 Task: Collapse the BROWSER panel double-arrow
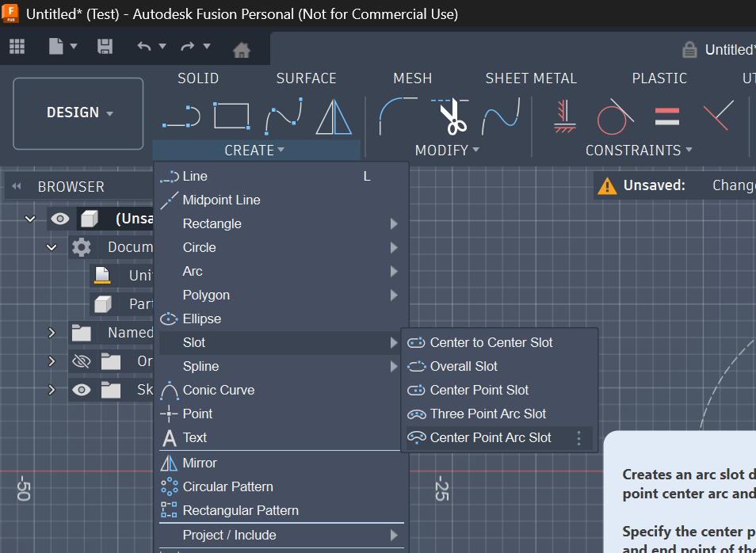17,187
